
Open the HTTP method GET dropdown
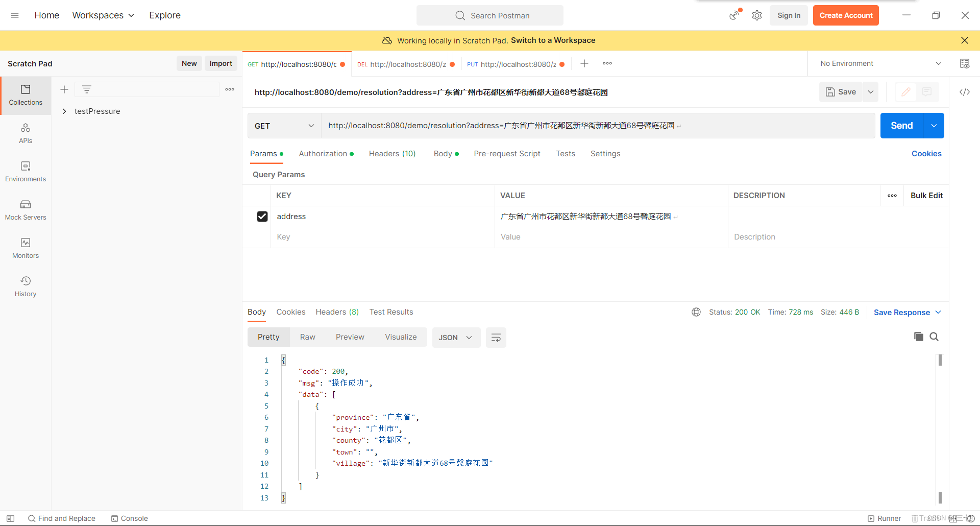point(284,126)
